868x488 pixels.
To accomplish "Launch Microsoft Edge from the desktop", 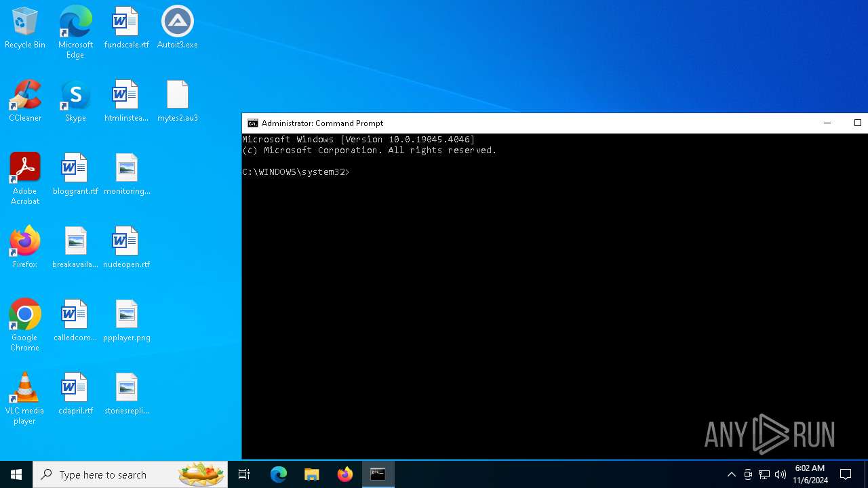I will click(x=75, y=33).
